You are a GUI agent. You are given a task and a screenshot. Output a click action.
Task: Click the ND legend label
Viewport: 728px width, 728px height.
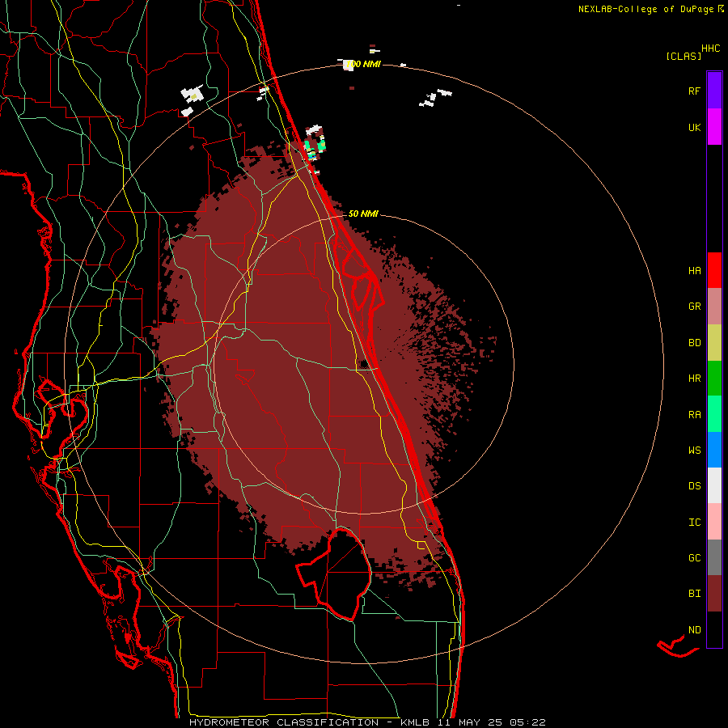coord(694,630)
